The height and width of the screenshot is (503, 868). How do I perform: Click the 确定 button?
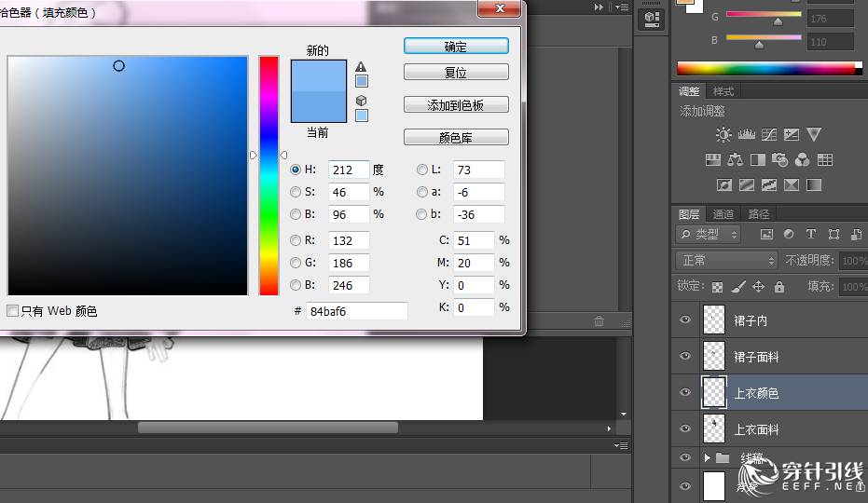456,47
